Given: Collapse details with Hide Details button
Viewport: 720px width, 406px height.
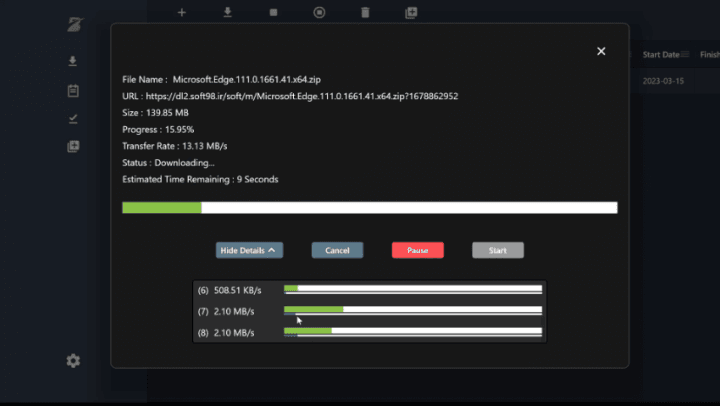Looking at the screenshot, I should point(249,250).
